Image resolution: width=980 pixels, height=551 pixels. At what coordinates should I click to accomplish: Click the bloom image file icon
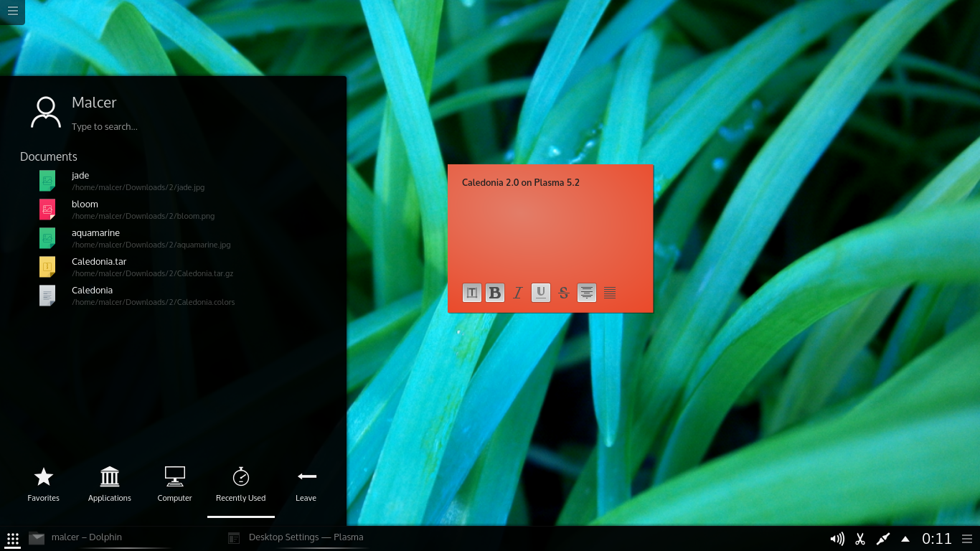(47, 209)
